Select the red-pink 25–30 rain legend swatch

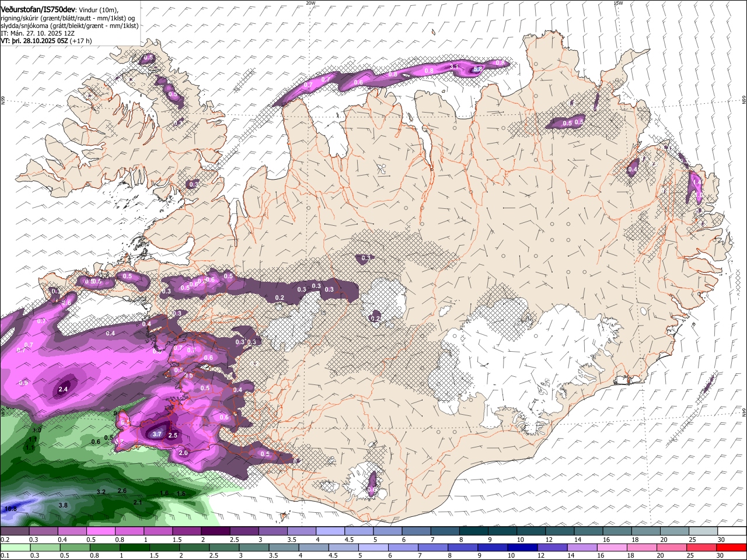pyautogui.click(x=703, y=547)
